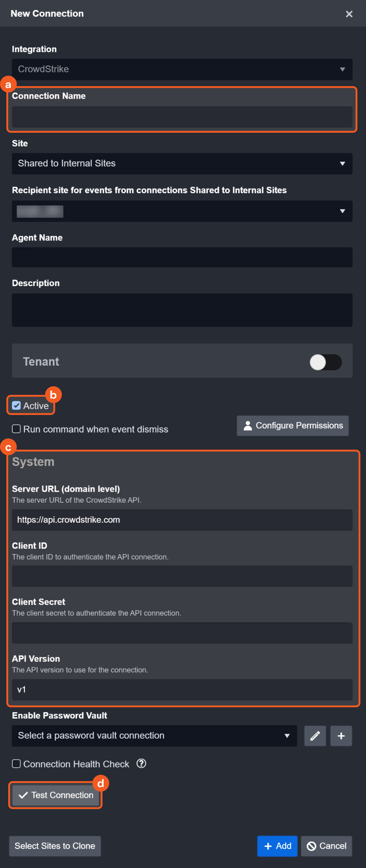This screenshot has height=868, width=366.
Task: Click the Server URL input field
Action: click(x=182, y=520)
